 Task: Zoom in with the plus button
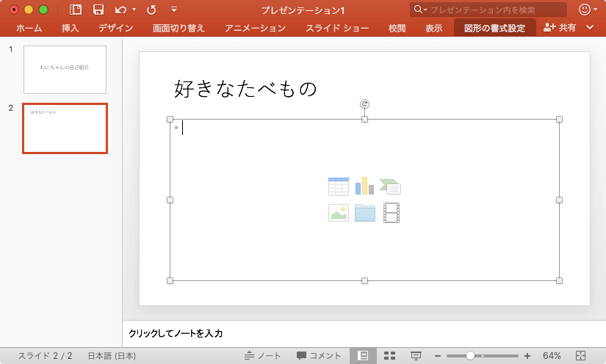527,356
